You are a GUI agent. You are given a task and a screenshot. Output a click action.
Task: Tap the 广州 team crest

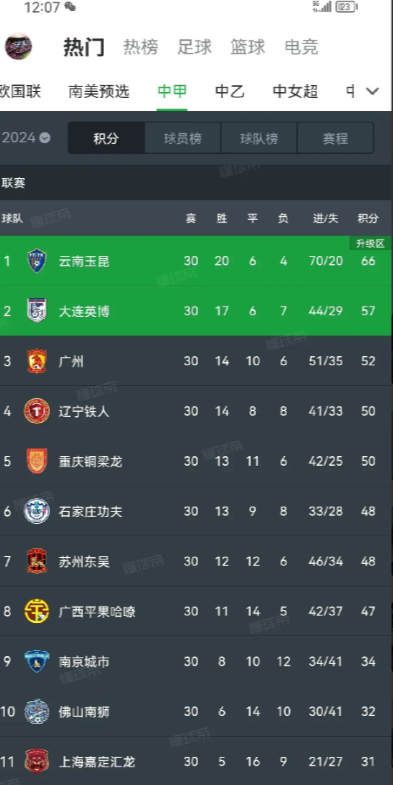pyautogui.click(x=37, y=361)
